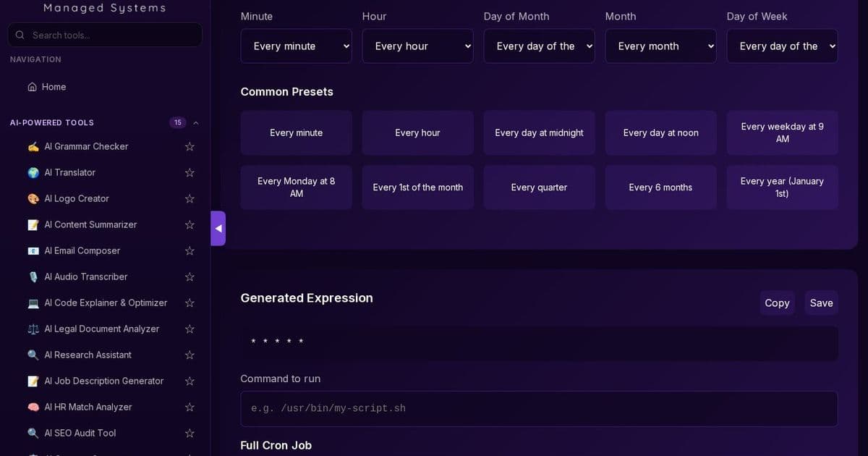Select the AI Grammar Checker tool icon
This screenshot has height=456, width=868.
pos(33,146)
